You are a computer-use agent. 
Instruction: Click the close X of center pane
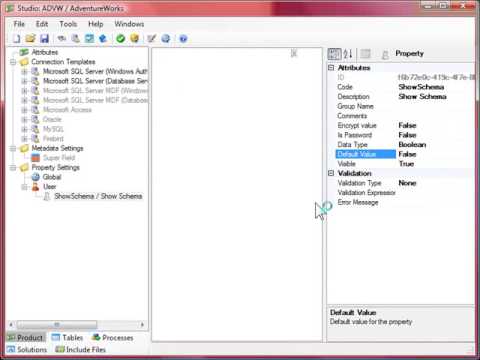294,53
